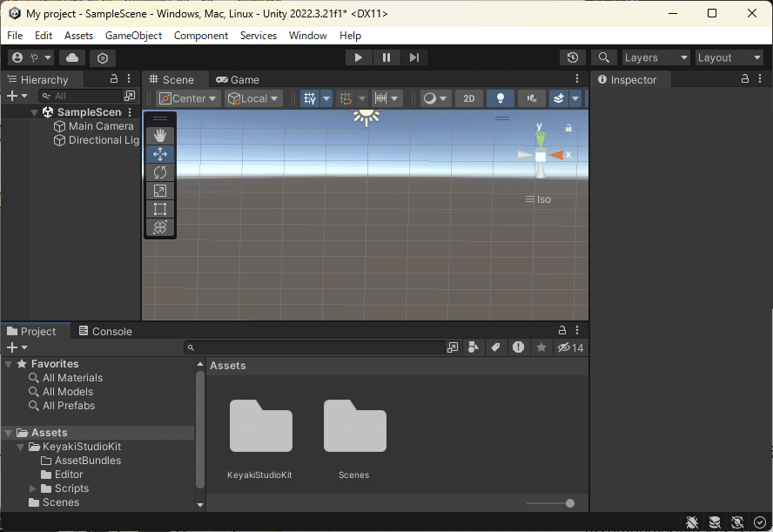Click the Search by Label icon
Image resolution: width=773 pixels, height=532 pixels.
point(495,347)
